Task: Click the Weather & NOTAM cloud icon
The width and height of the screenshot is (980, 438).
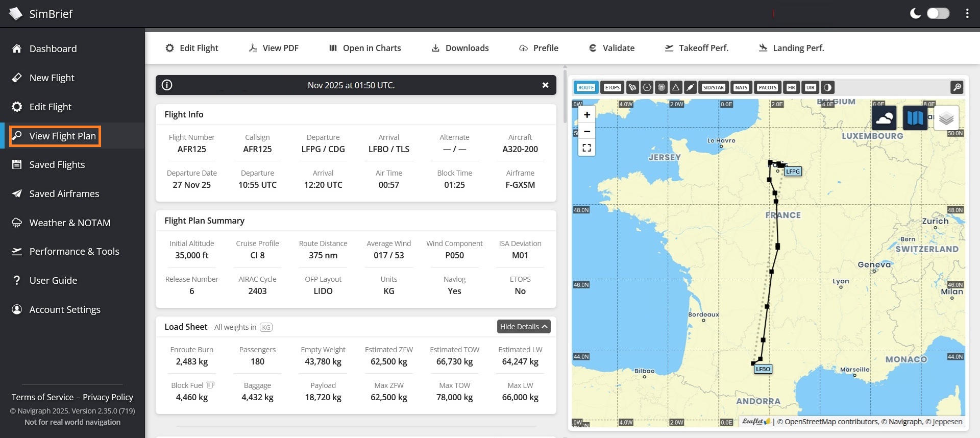Action: click(x=17, y=223)
